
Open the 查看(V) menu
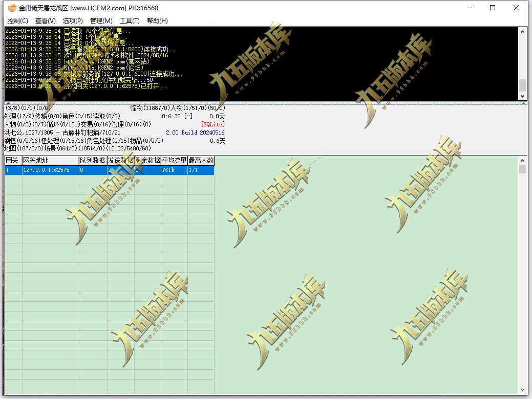(45, 21)
